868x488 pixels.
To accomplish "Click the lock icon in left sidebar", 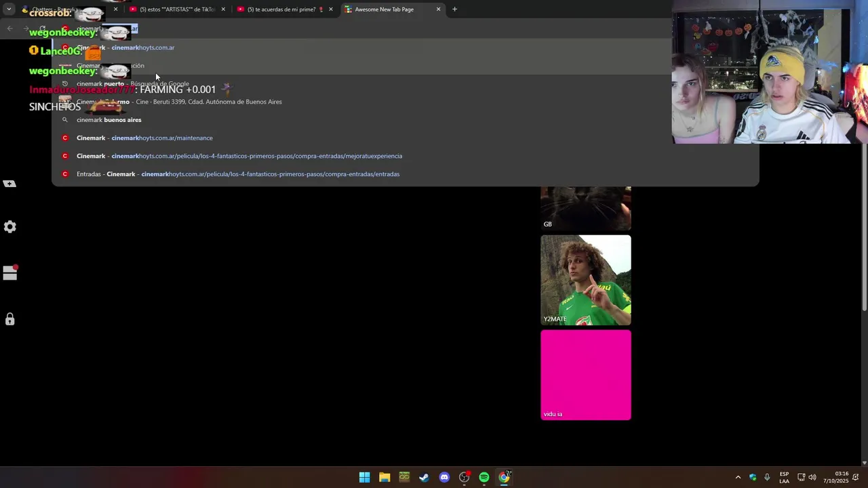I will (9, 319).
